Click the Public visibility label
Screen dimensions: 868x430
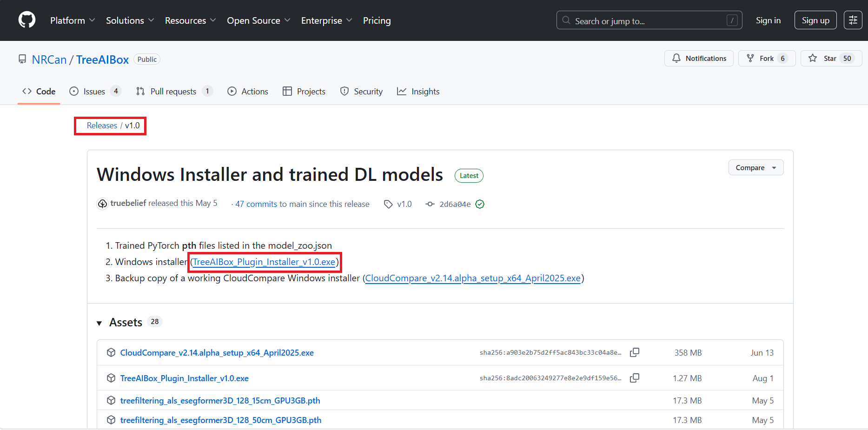[x=147, y=59]
